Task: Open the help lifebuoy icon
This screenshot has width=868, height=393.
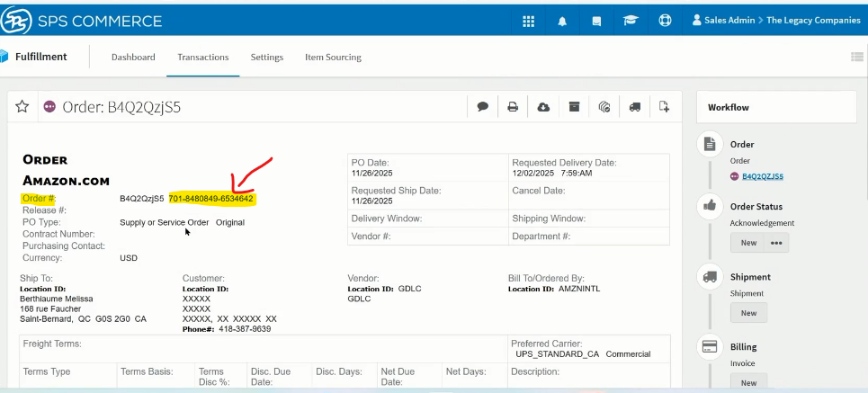Action: (x=665, y=21)
